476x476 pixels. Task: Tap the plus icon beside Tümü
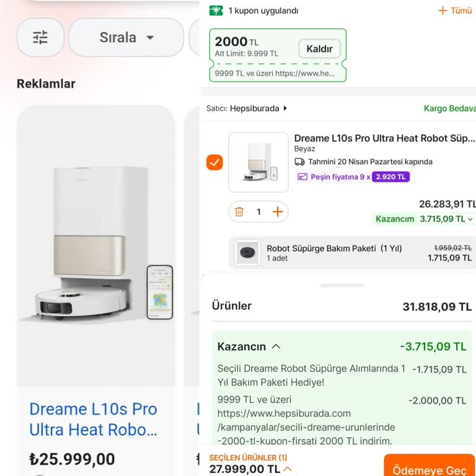point(443,11)
